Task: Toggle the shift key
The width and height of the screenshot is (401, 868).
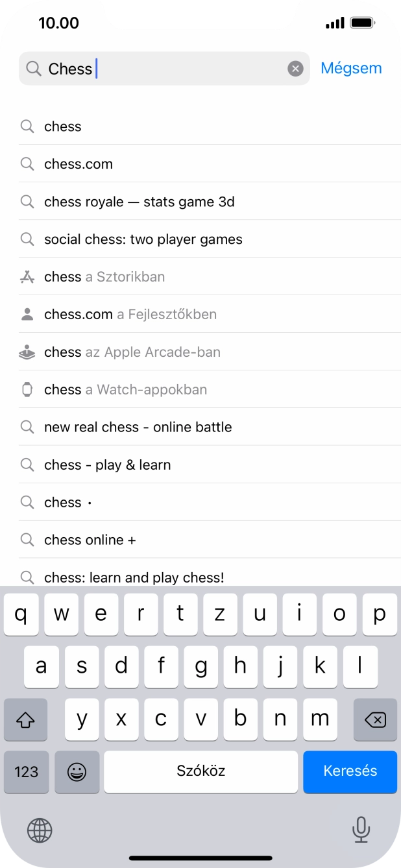Action: tap(25, 719)
